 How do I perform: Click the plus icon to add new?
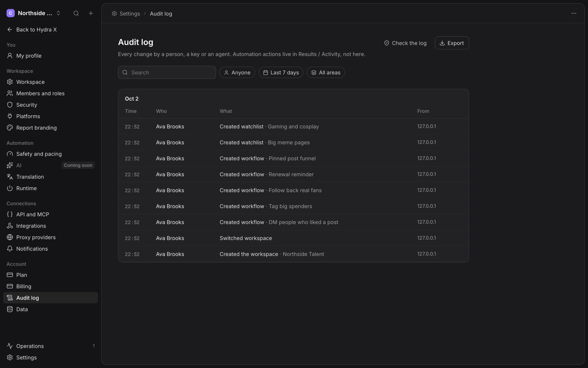pos(91,13)
